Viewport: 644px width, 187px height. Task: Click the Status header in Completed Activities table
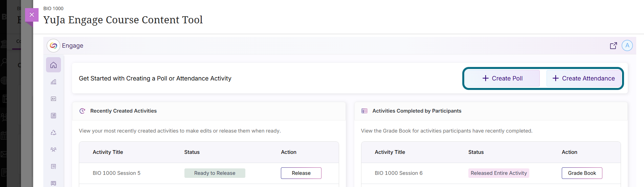click(476, 152)
